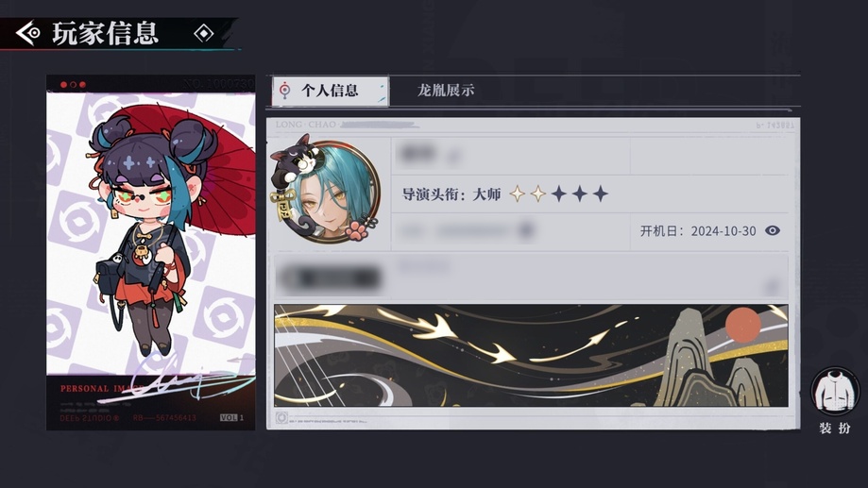Click the leftmost gold star of 导演头衔
This screenshot has width=868, height=488.
pos(517,194)
